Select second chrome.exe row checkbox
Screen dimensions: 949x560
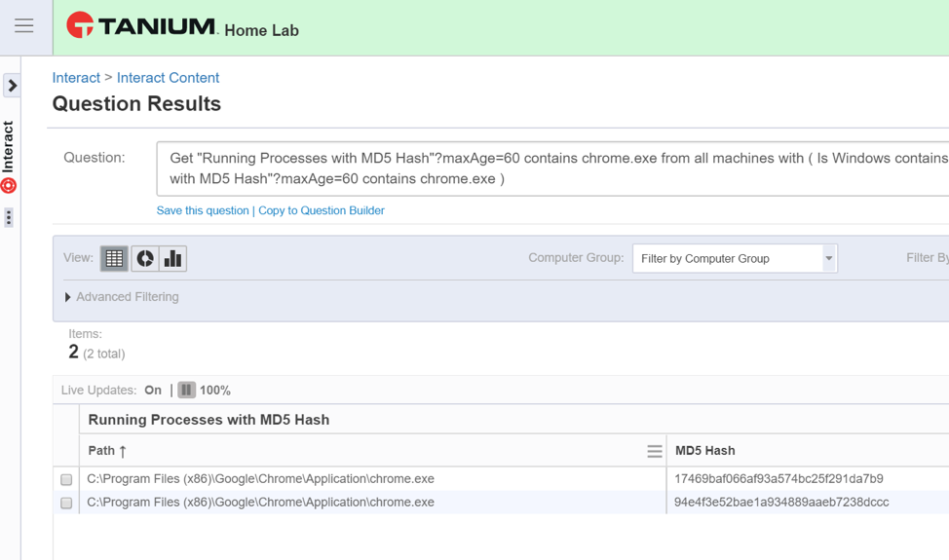66,503
